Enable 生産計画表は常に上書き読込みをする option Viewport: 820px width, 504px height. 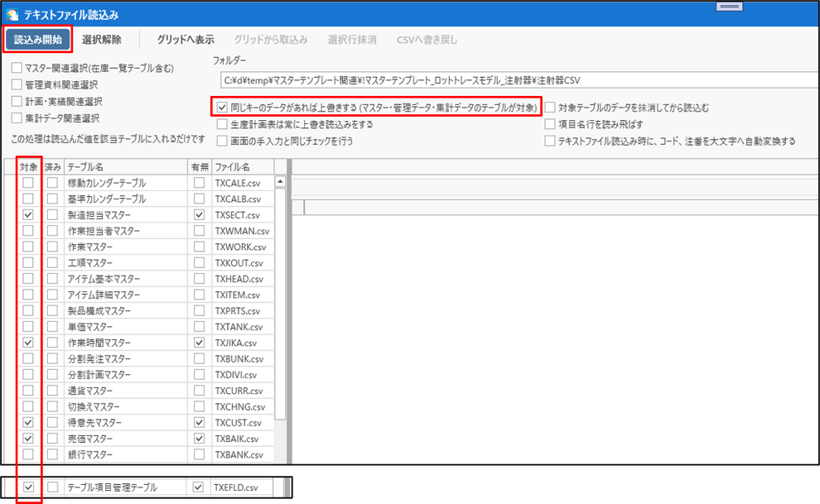pyautogui.click(x=222, y=124)
